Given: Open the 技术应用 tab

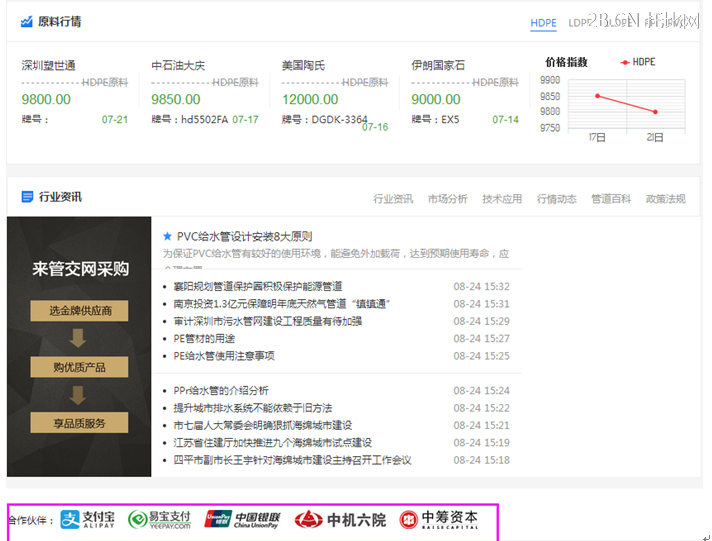Looking at the screenshot, I should point(502,199).
